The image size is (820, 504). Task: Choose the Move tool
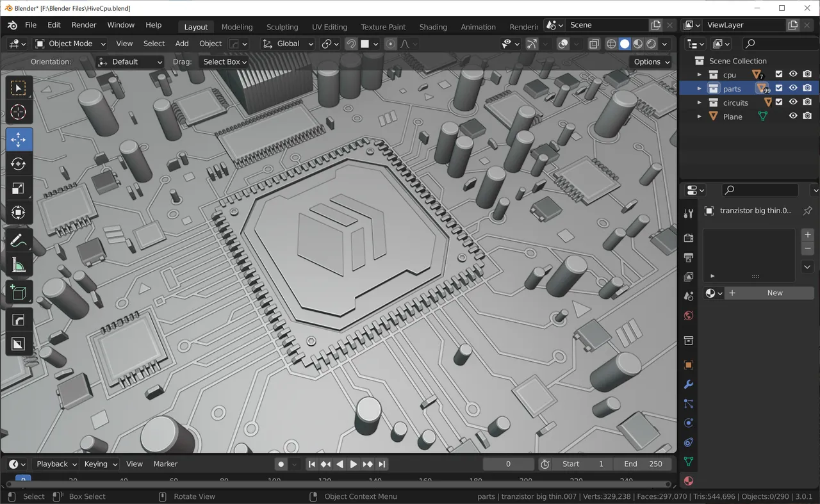[19, 140]
